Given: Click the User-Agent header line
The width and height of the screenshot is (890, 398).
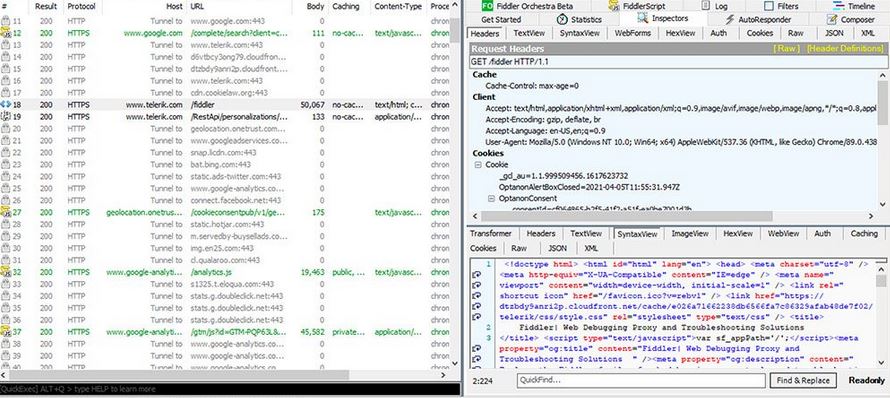Looking at the screenshot, I should click(681, 142).
